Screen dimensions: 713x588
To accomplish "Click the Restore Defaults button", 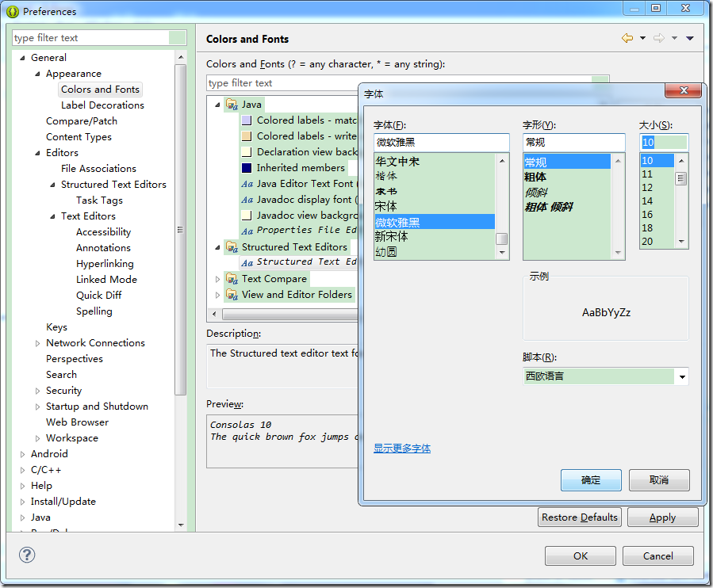I will pyautogui.click(x=579, y=517).
